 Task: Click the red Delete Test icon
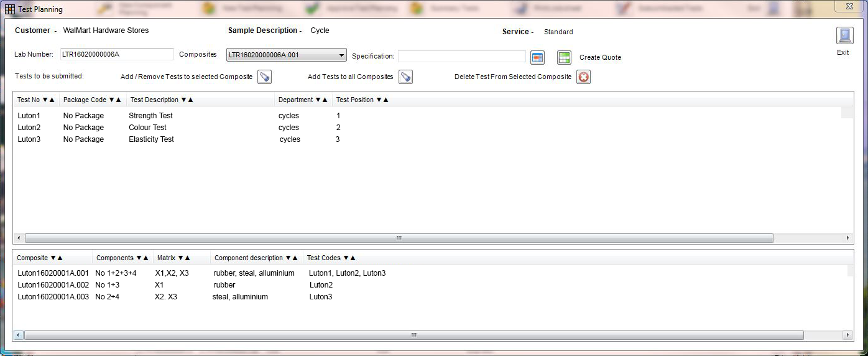(x=583, y=77)
